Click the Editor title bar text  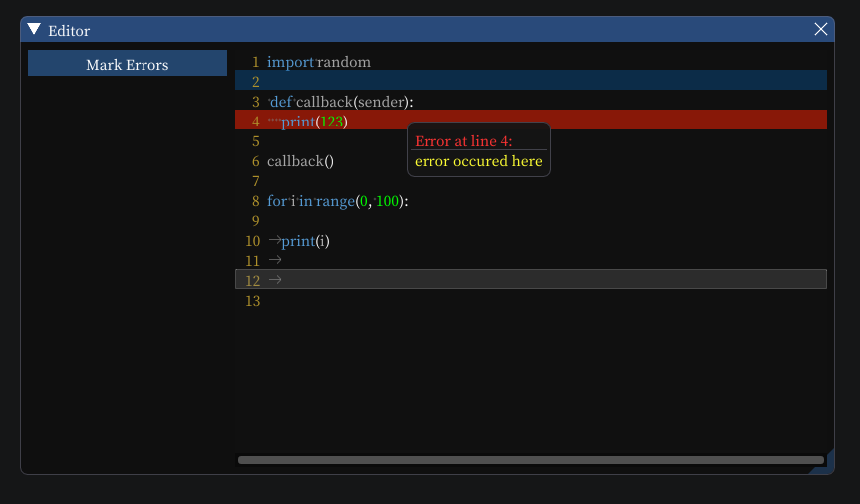pos(69,31)
